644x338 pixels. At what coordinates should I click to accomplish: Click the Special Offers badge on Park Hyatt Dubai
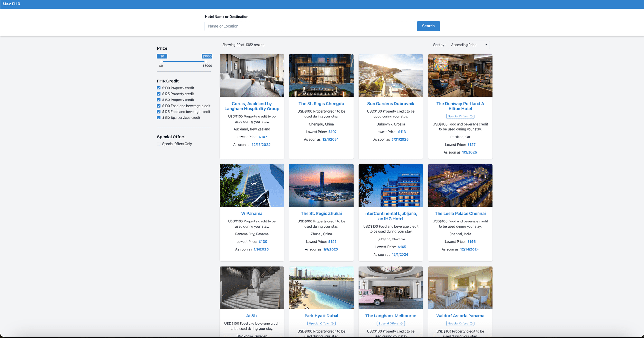(x=321, y=324)
